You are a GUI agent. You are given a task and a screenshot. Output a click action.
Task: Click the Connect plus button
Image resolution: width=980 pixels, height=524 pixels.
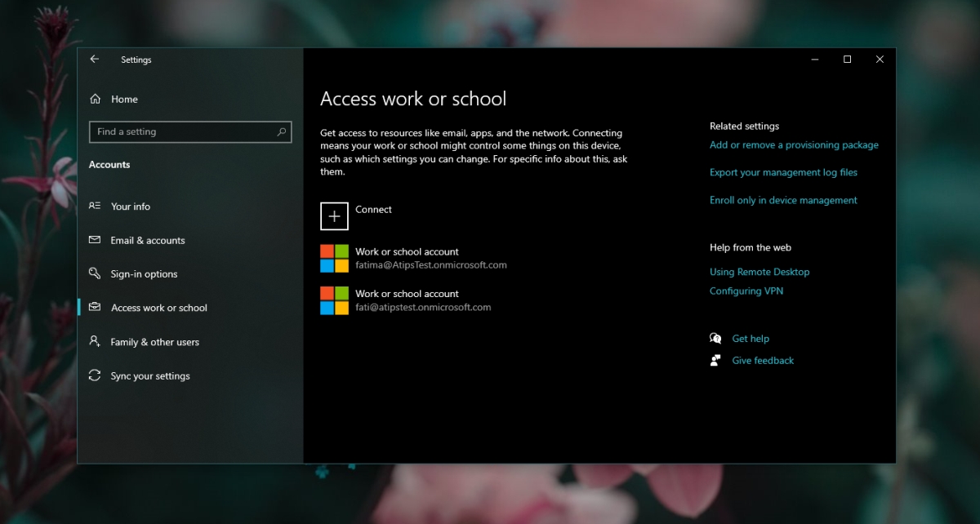(x=334, y=215)
